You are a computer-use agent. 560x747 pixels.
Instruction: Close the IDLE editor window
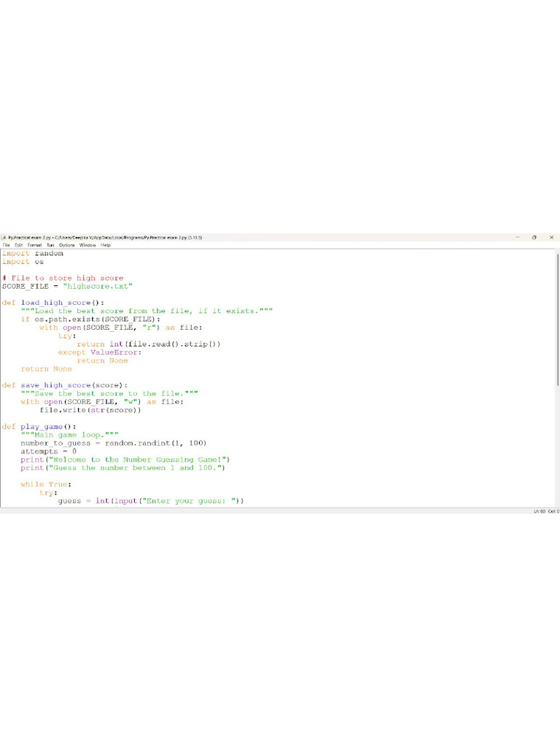click(x=551, y=237)
